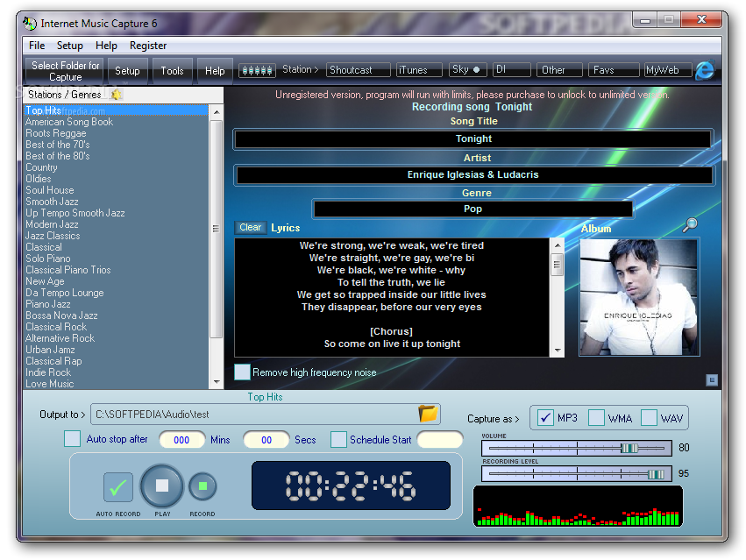Viewport: 746px width, 560px height.
Task: Select the Shoutcast station source
Action: pos(358,70)
